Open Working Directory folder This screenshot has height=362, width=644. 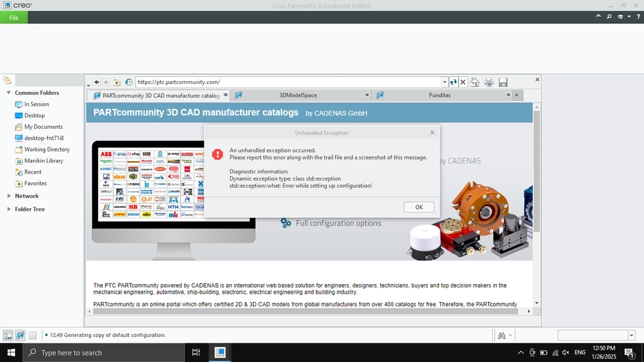coord(43,149)
